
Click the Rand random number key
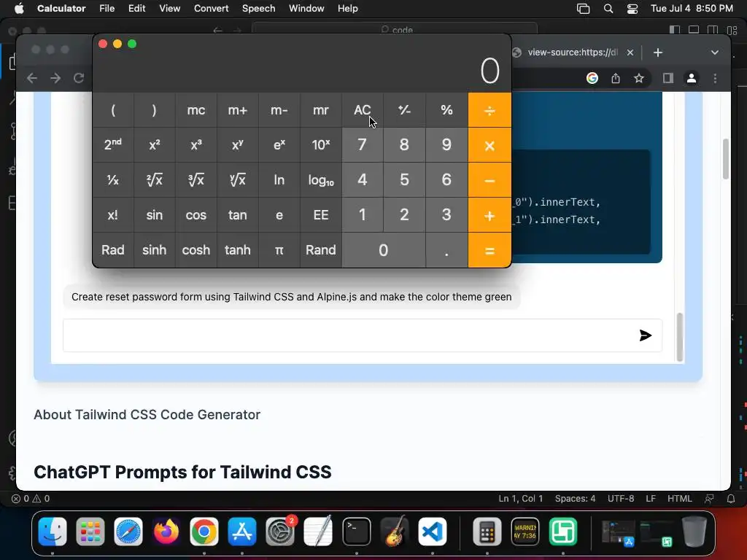coord(321,250)
